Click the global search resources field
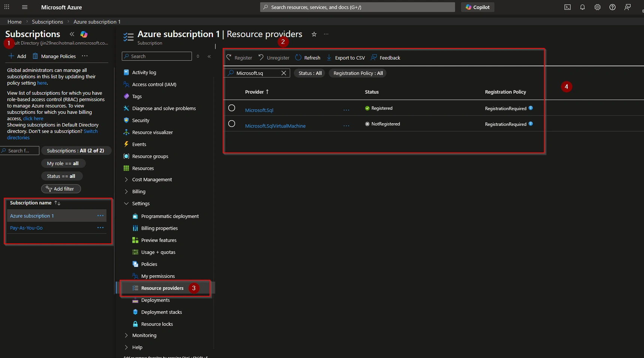Viewport: 644px width, 358px height. click(x=358, y=7)
